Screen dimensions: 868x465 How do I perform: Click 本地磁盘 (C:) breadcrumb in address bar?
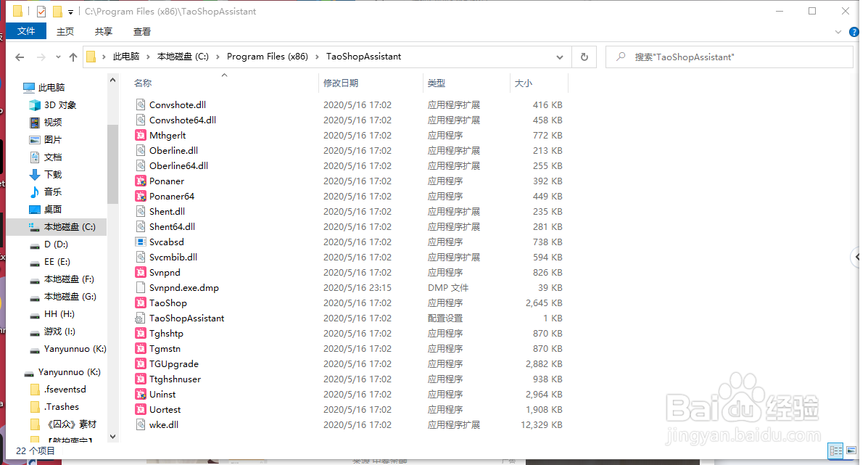coord(183,57)
